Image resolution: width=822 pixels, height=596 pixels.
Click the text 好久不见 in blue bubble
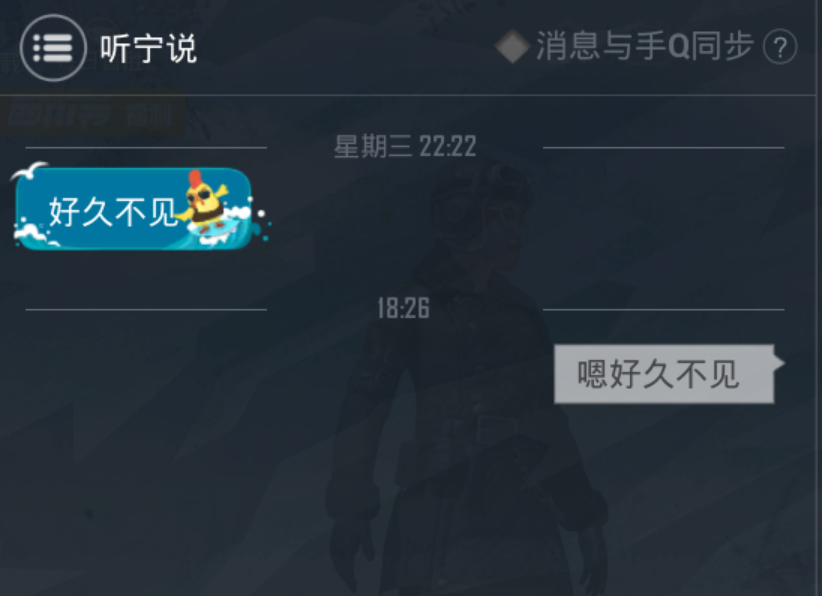click(113, 212)
